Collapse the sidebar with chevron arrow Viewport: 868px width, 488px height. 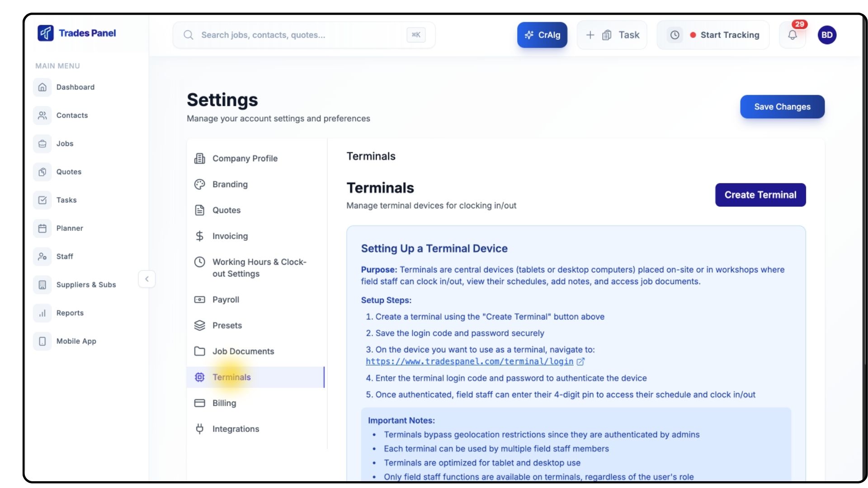[x=147, y=279]
